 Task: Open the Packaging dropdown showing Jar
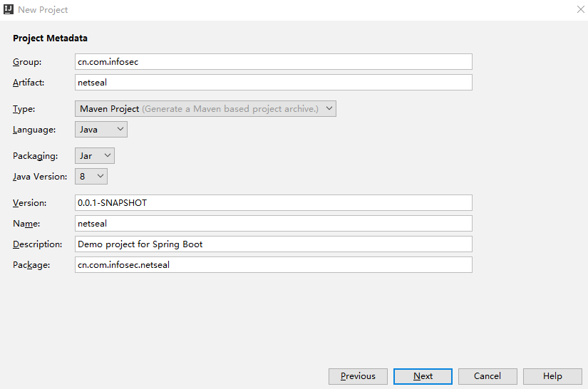tap(95, 155)
